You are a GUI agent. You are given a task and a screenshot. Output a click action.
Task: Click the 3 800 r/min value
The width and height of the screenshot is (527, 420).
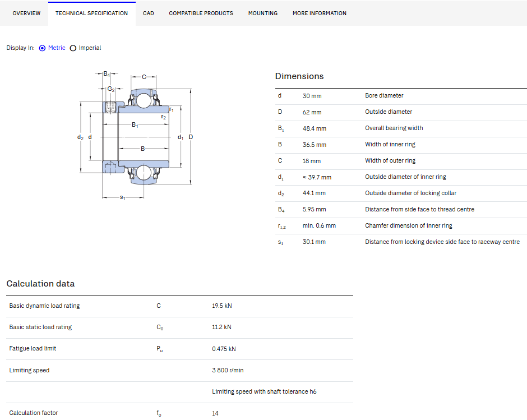point(228,370)
